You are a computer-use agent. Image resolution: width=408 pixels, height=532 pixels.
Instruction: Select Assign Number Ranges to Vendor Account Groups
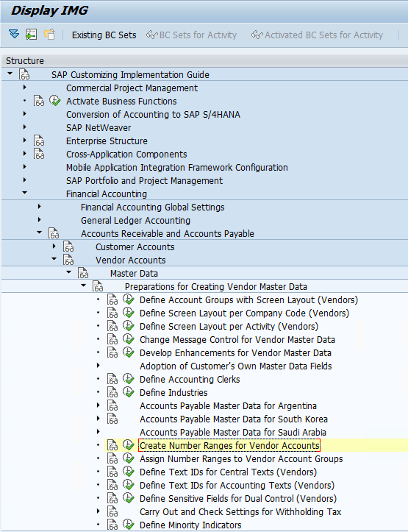pyautogui.click(x=241, y=459)
